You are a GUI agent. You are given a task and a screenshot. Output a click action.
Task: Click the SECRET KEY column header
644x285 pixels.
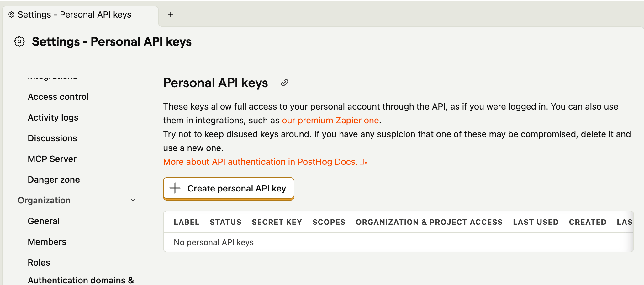tap(277, 222)
